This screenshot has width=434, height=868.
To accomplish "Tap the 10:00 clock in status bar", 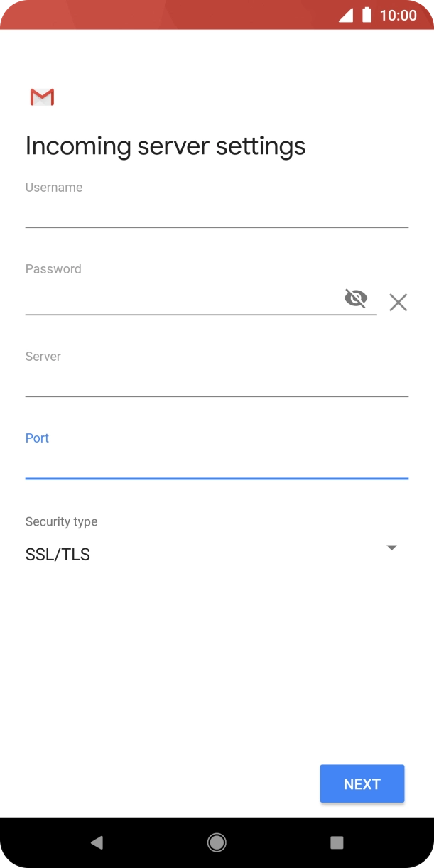I will point(398,15).
